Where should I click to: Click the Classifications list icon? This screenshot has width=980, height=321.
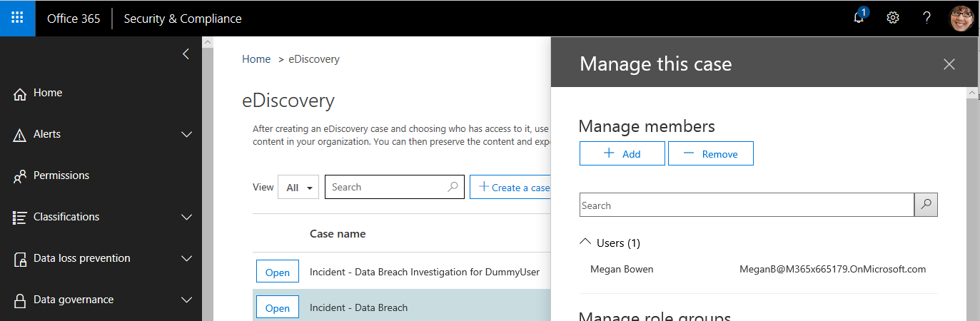click(20, 218)
